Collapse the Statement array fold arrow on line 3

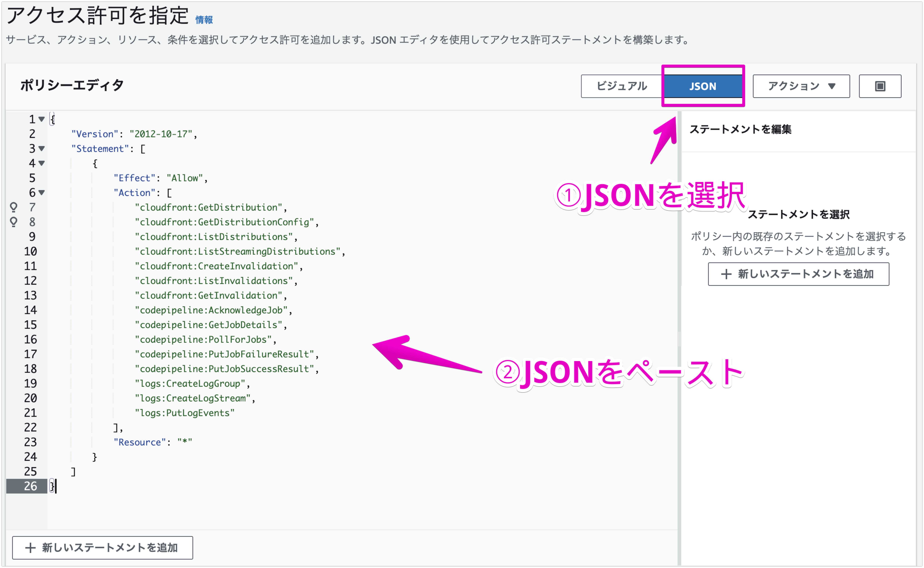pos(42,148)
